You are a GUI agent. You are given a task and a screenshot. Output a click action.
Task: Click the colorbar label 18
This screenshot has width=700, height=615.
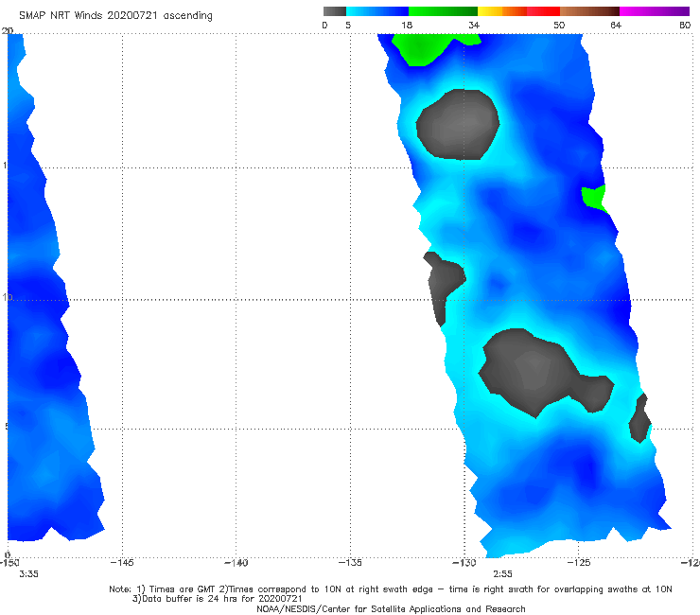point(407,25)
